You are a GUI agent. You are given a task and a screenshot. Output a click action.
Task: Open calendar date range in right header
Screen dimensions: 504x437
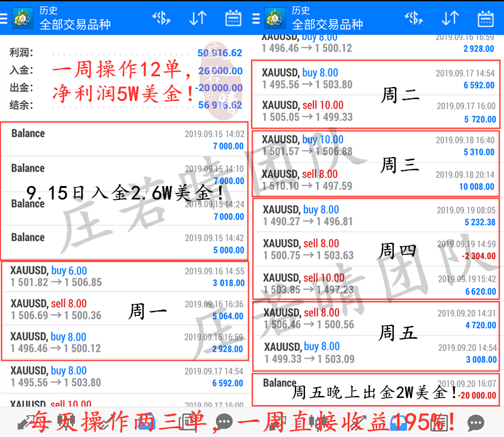tap(486, 18)
